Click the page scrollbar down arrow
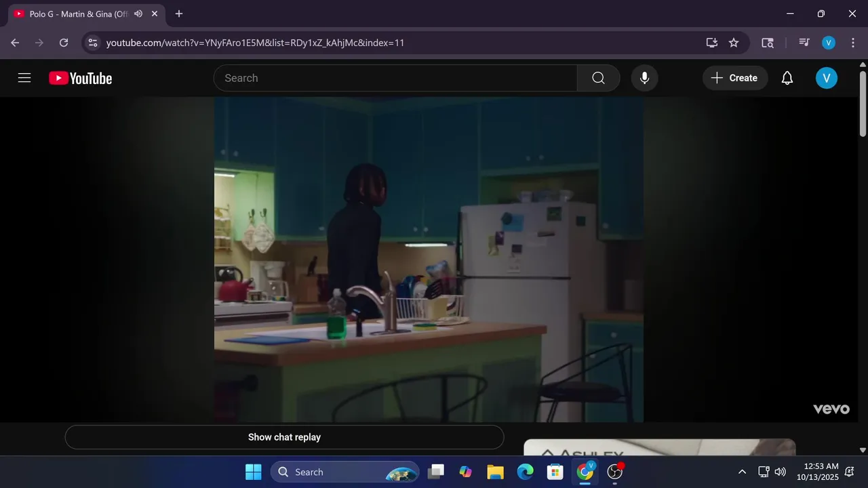 [863, 450]
